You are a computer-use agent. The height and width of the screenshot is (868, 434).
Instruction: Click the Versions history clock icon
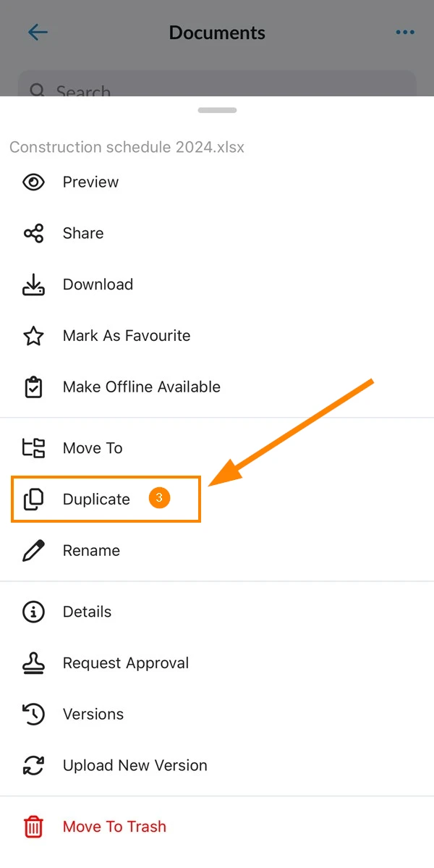pyautogui.click(x=34, y=714)
